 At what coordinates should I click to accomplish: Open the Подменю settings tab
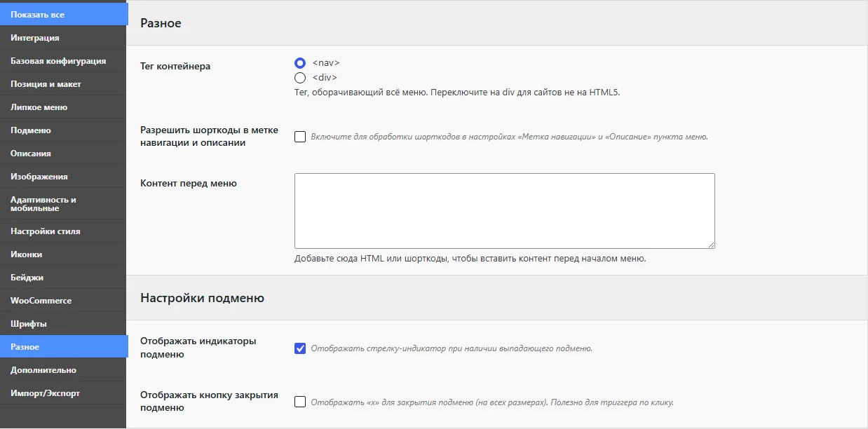pyautogui.click(x=63, y=130)
